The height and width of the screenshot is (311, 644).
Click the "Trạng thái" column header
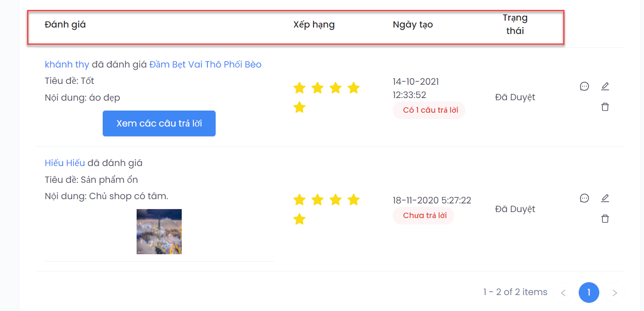click(515, 25)
